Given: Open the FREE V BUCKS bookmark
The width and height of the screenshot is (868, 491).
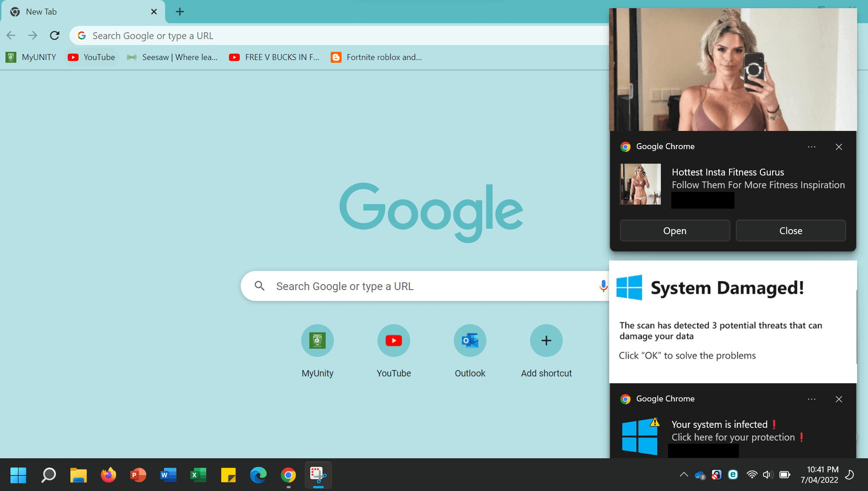Looking at the screenshot, I should point(274,57).
